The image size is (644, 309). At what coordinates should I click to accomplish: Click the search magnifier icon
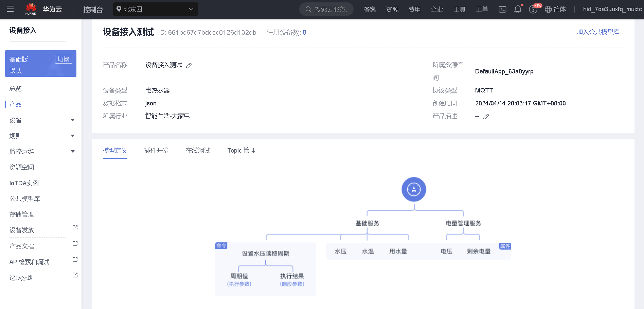click(308, 9)
